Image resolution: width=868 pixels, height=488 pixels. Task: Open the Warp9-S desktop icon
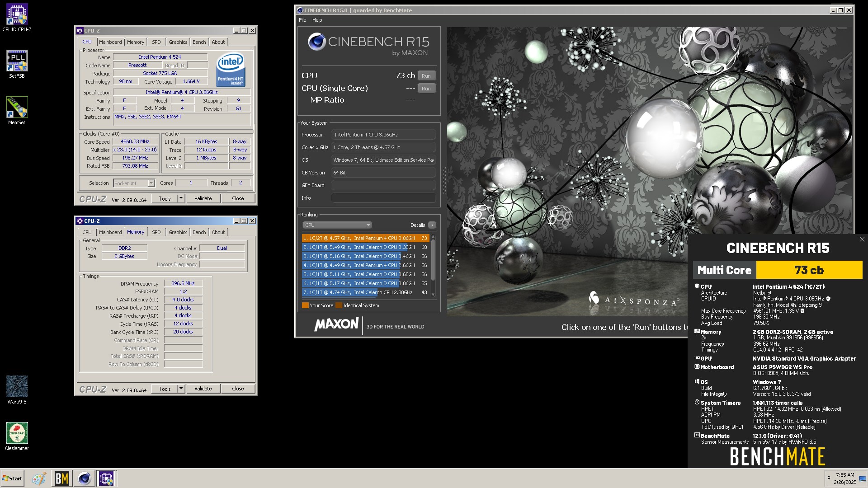point(17,390)
